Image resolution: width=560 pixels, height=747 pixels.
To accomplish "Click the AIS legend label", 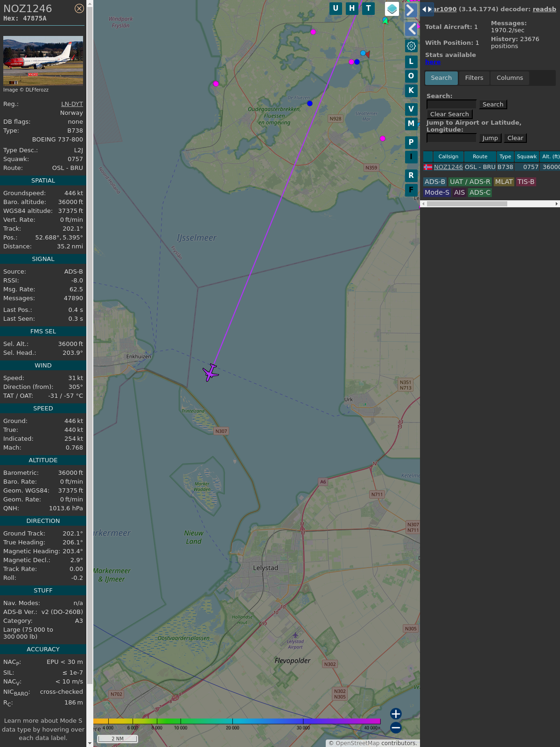I will pyautogui.click(x=460, y=193).
